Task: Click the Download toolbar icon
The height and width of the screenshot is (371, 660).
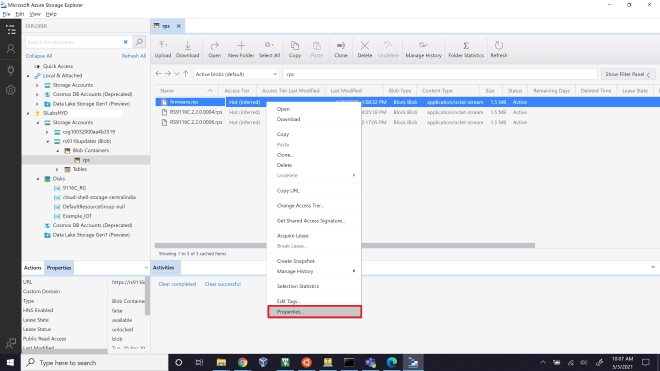Action: pos(187,49)
